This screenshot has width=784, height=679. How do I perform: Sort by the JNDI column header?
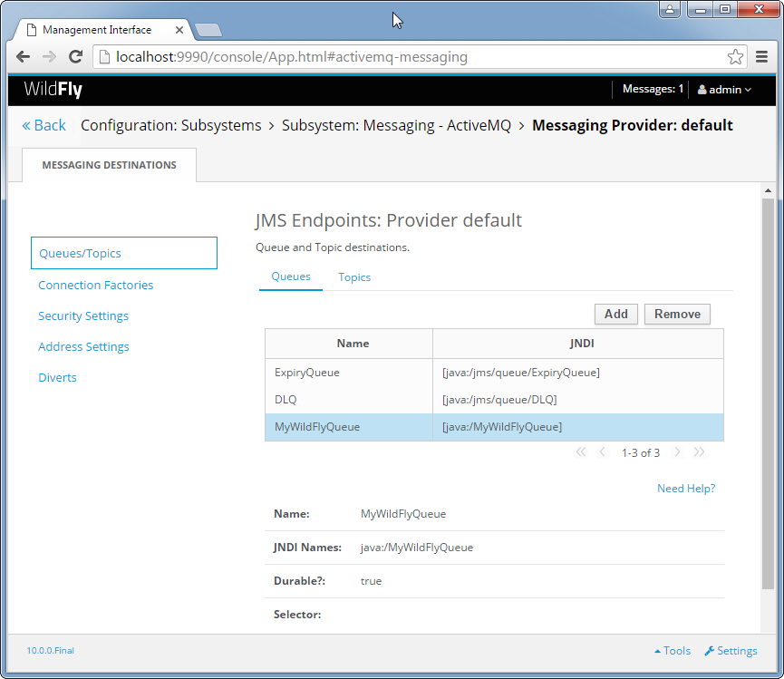578,344
